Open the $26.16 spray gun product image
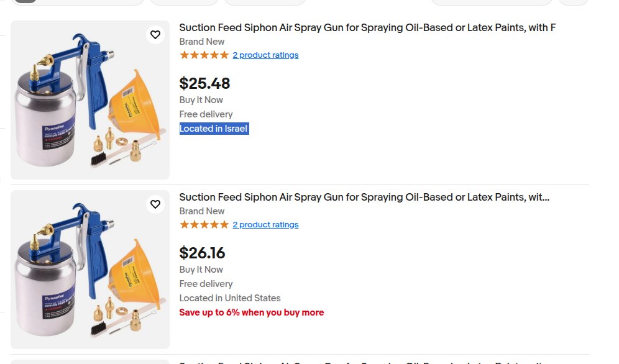 point(90,270)
